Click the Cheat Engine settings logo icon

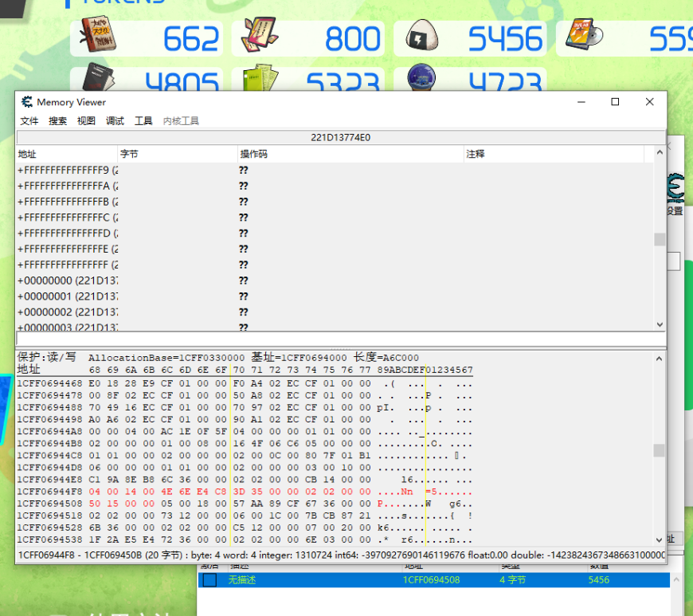pos(675,189)
